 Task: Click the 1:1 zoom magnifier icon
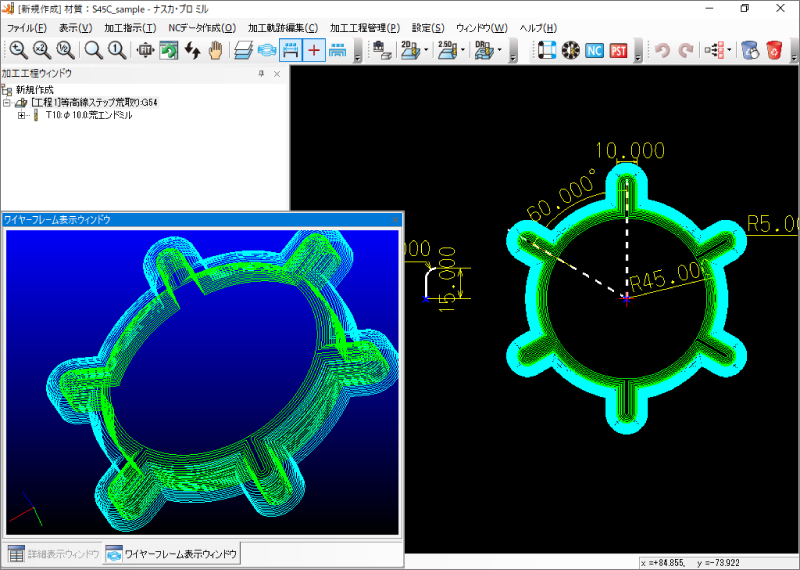(x=117, y=50)
